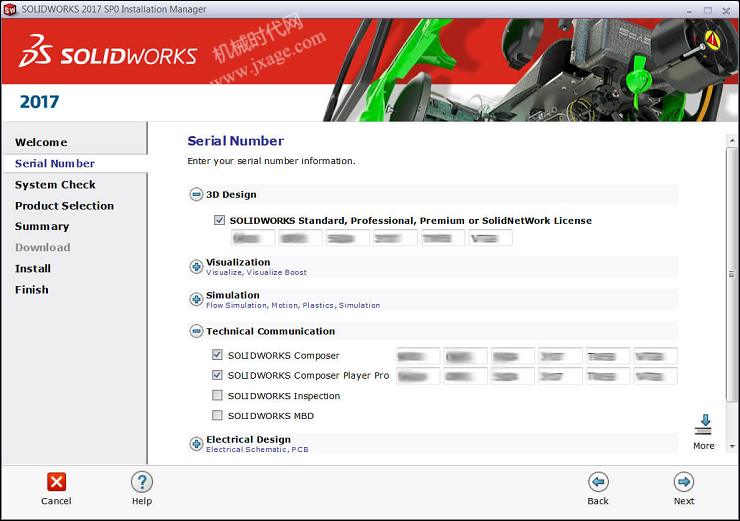Open the Finish step

[x=31, y=290]
